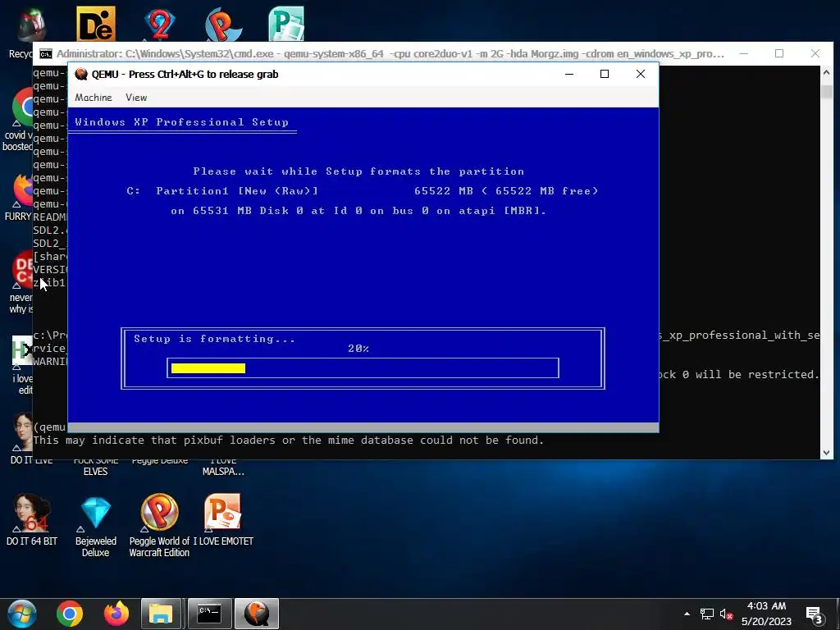Click the QEMU title bar icon

tap(81, 74)
